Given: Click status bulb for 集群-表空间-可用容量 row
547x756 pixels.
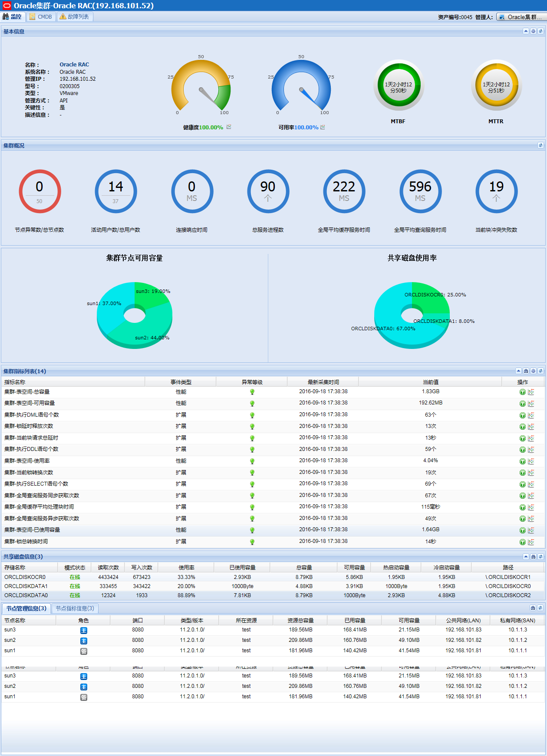Looking at the screenshot, I should coord(252,404).
